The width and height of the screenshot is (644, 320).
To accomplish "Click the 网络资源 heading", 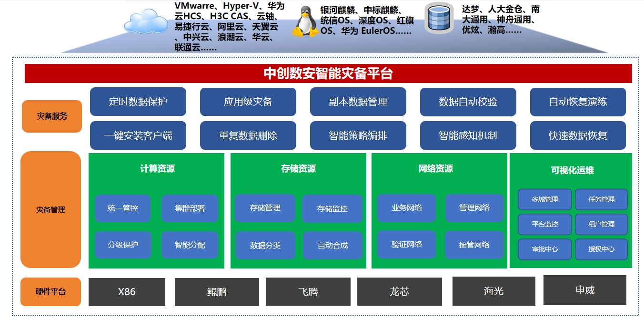I will tap(435, 169).
